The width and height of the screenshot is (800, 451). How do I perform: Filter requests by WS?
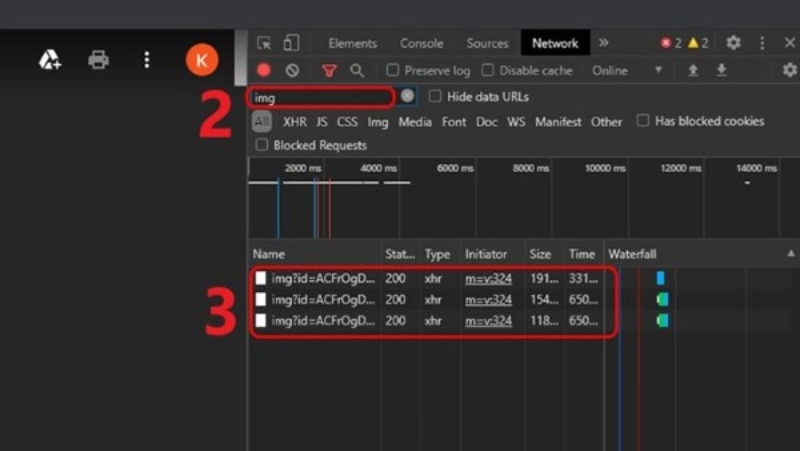tap(516, 122)
